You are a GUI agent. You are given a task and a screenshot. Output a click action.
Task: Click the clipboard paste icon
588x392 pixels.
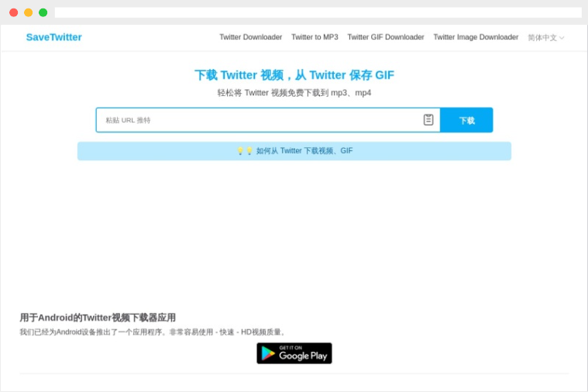[428, 119]
